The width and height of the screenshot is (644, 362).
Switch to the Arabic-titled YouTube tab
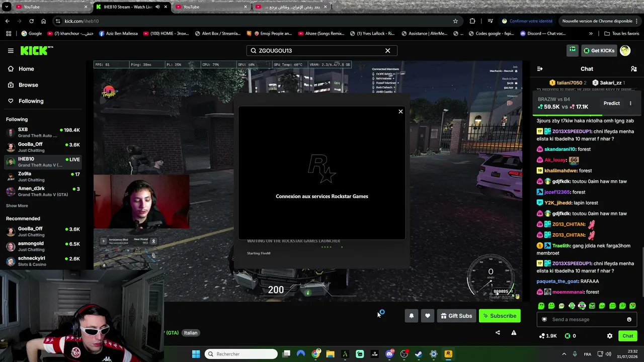coord(291,7)
